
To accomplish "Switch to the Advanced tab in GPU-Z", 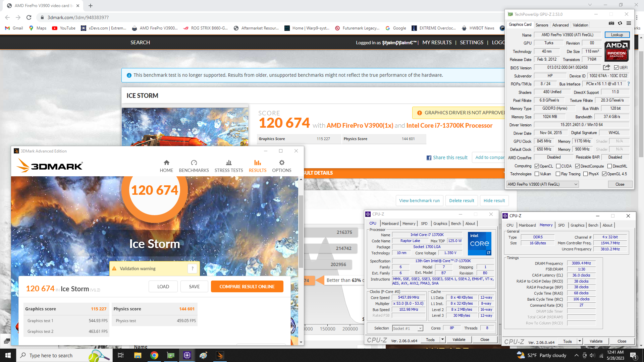I will click(560, 25).
